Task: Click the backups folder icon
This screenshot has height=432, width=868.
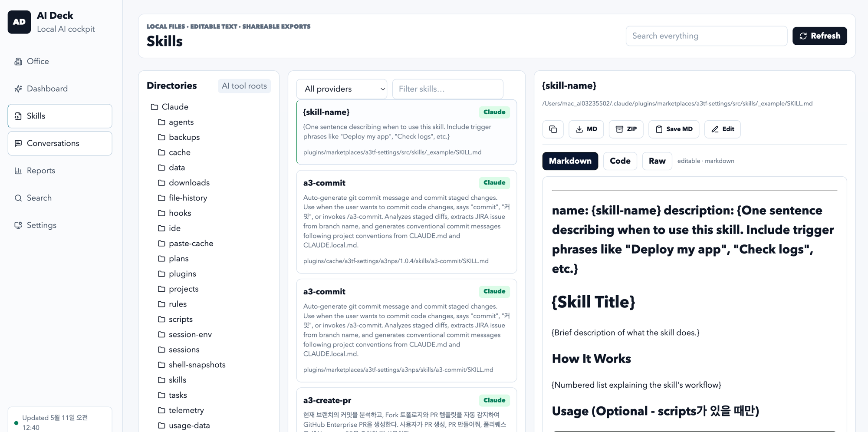Action: pyautogui.click(x=161, y=137)
